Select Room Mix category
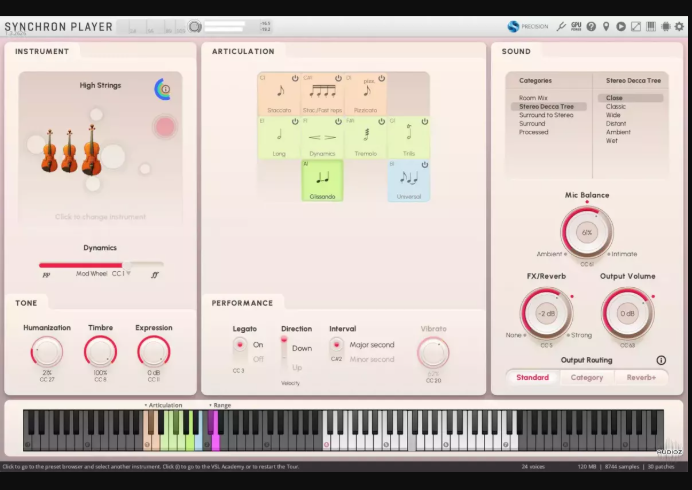Viewport: 692px width, 490px height. pyautogui.click(x=533, y=98)
